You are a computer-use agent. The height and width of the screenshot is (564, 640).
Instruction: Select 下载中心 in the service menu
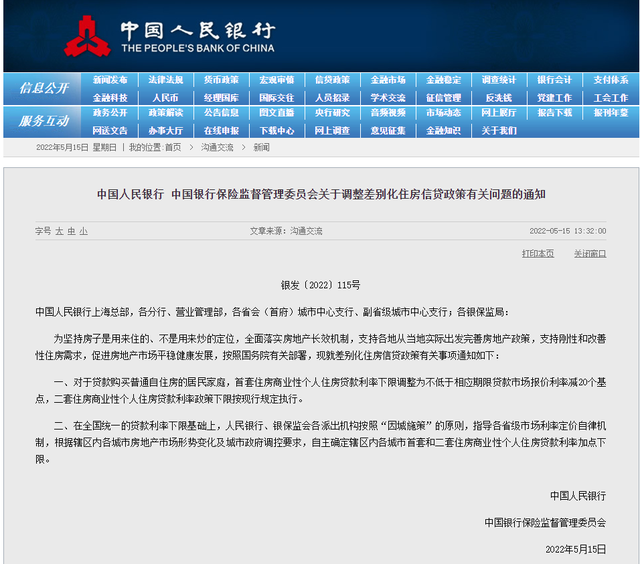(x=277, y=130)
